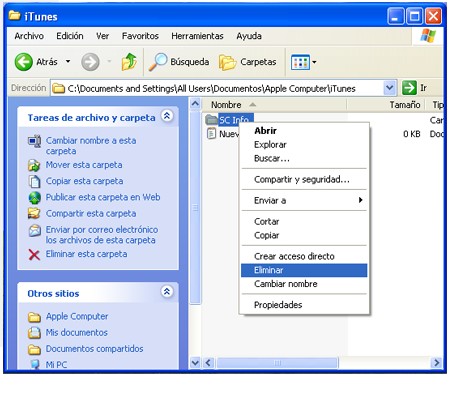Click the green Ir go arrow

409,88
